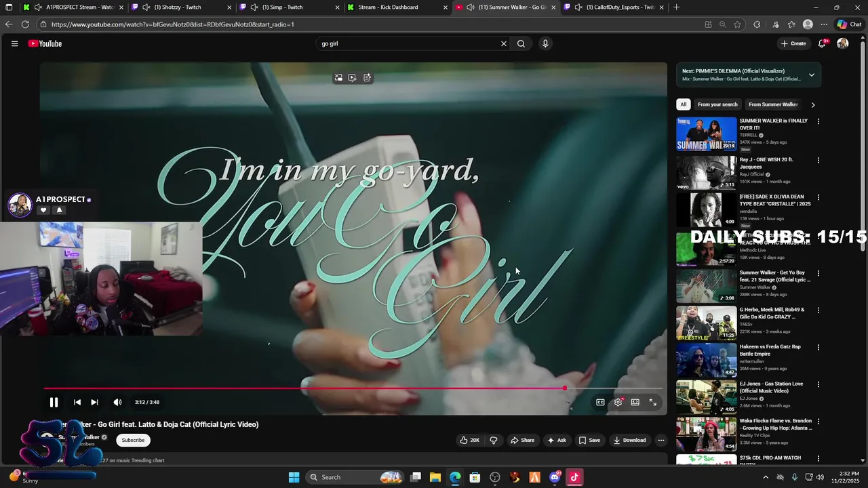
Task: Subscribe to Summer Walker channel
Action: pos(133,440)
